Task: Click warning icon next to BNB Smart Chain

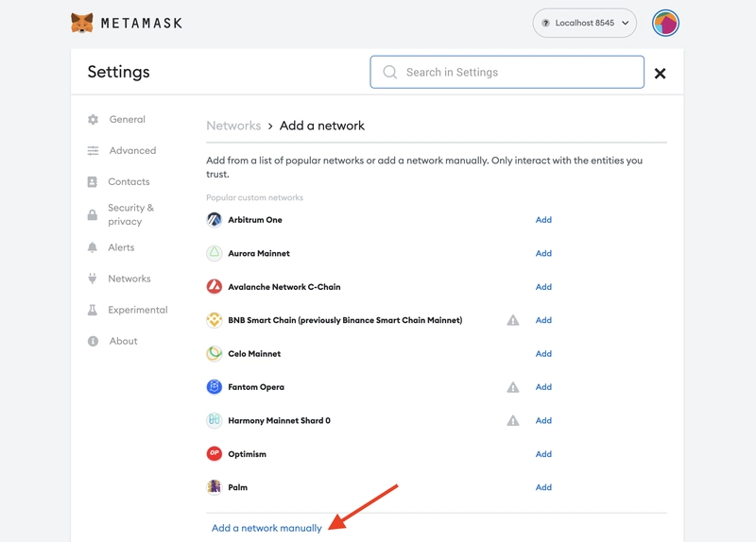Action: (513, 320)
